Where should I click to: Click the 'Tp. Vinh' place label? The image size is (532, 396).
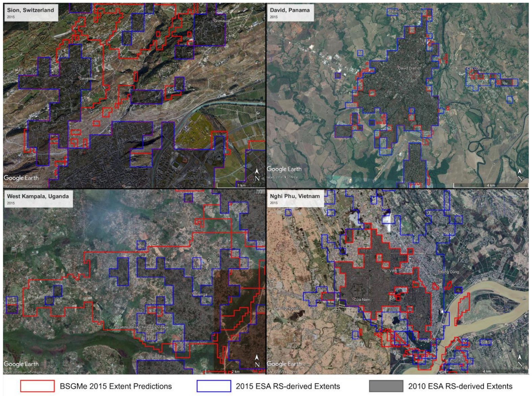click(390, 271)
